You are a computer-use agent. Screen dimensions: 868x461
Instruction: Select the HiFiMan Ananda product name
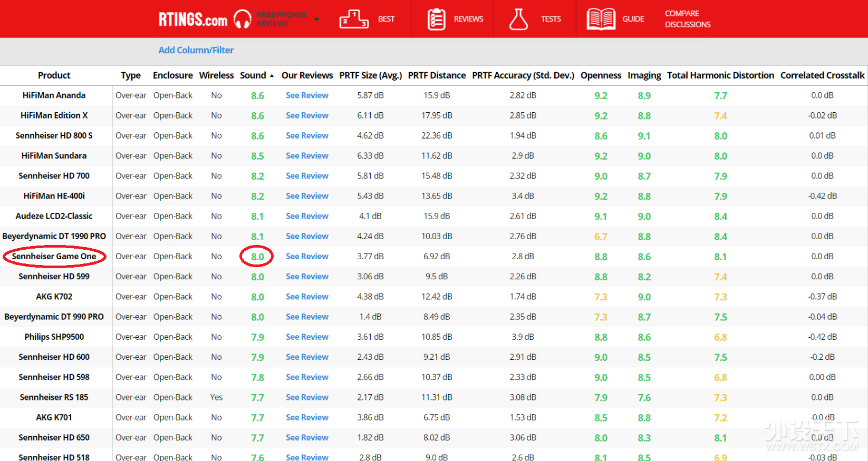[54, 95]
